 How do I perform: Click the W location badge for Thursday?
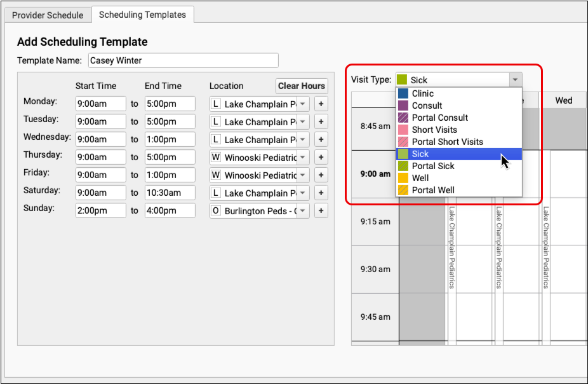click(x=217, y=158)
